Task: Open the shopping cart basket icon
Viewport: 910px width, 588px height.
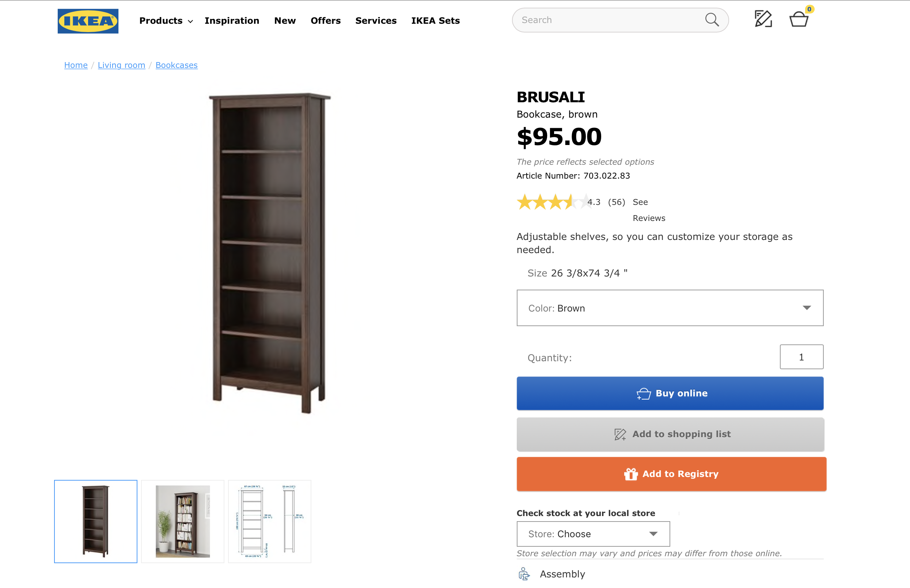Action: pos(799,19)
